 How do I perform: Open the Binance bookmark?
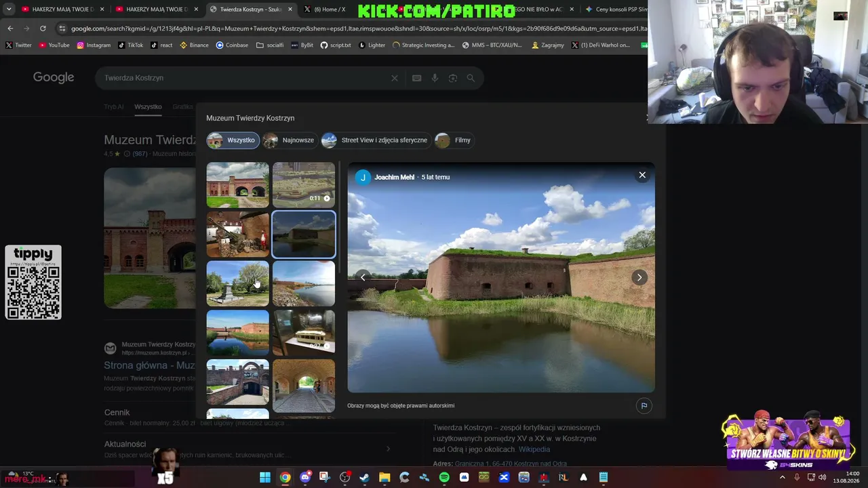(x=194, y=45)
